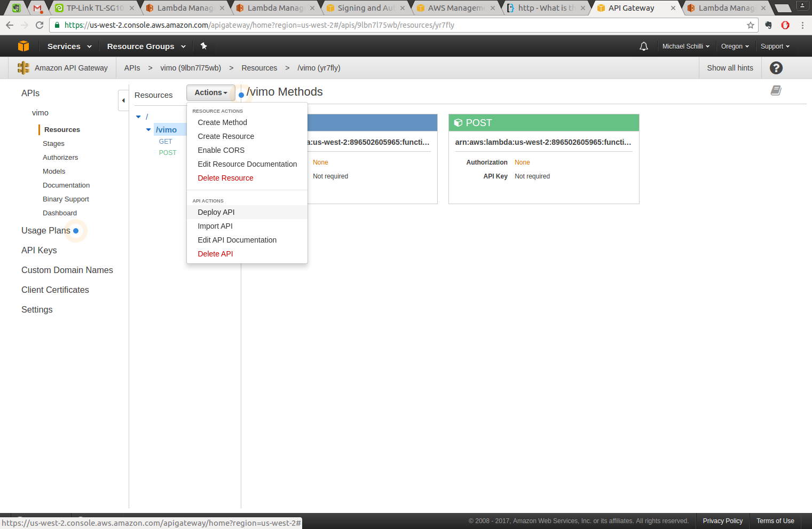Go to Usage Plans
This screenshot has width=812, height=529.
click(46, 231)
